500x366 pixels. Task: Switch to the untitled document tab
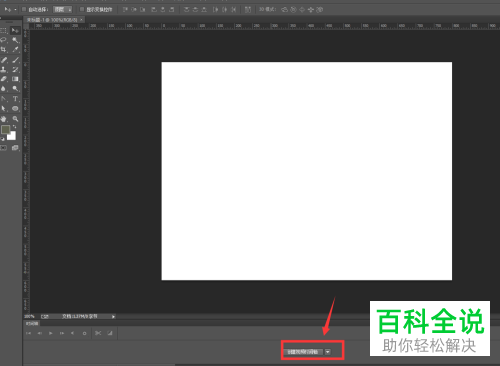[52, 20]
